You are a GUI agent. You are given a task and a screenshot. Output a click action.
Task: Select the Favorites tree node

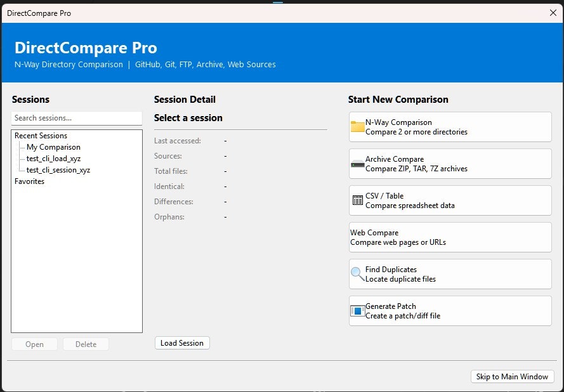[x=29, y=181]
